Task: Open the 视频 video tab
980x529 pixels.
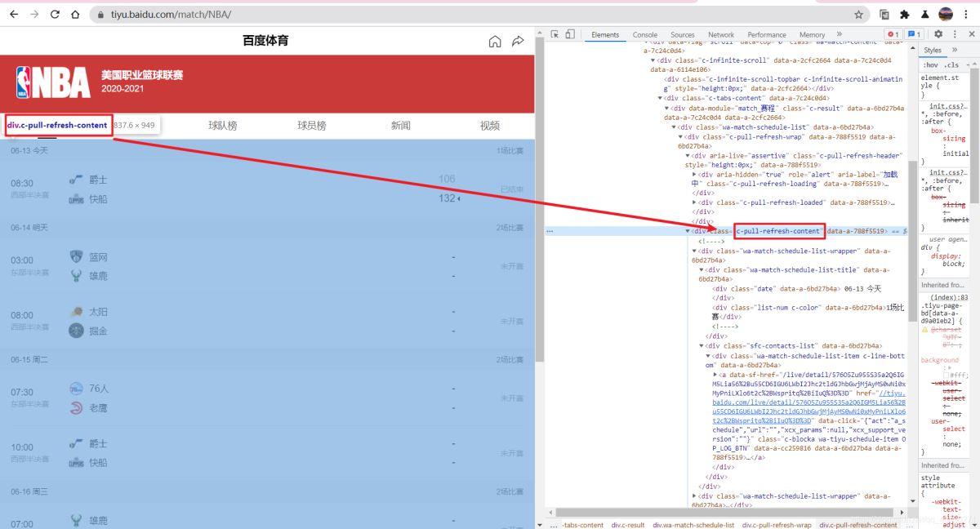Action: (489, 126)
